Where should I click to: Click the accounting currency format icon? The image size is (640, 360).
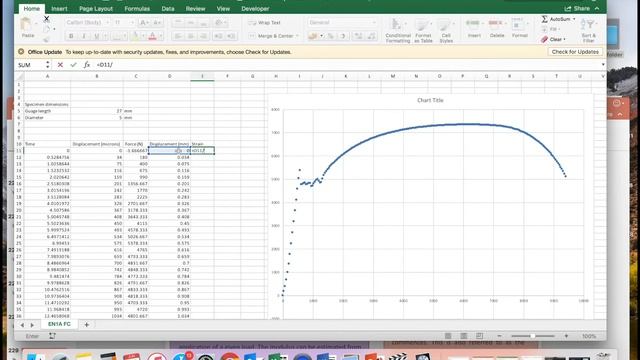tap(313, 36)
